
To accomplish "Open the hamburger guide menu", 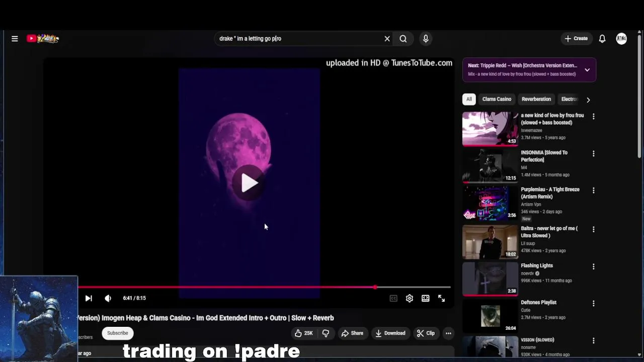I will click(x=15, y=39).
